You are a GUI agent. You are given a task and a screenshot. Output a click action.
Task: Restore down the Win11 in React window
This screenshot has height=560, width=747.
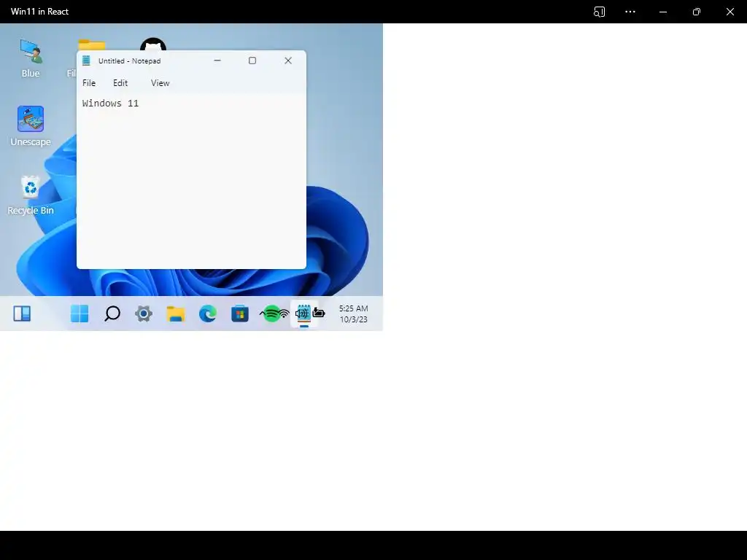click(x=697, y=12)
